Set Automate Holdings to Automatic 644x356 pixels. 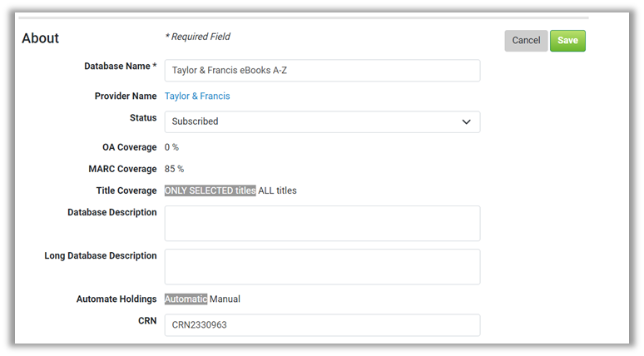tap(186, 299)
